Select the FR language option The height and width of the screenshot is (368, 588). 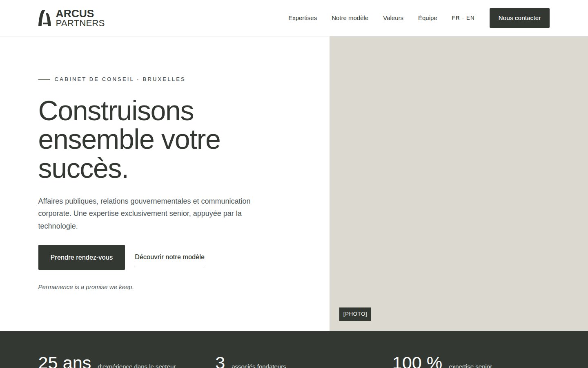point(456,18)
